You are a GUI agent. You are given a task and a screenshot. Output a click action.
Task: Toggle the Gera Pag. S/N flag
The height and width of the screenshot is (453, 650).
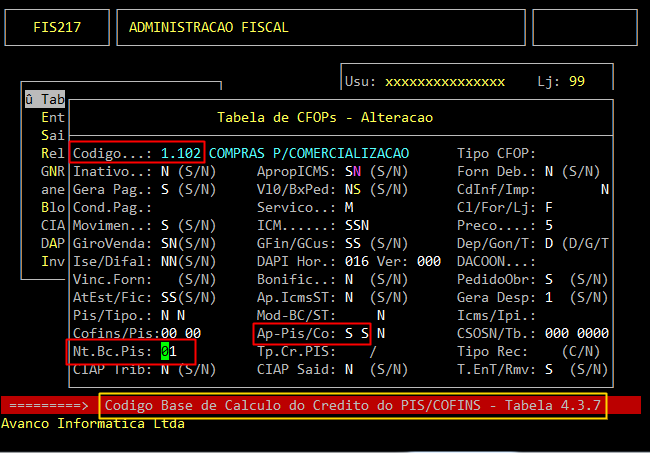(x=165, y=189)
